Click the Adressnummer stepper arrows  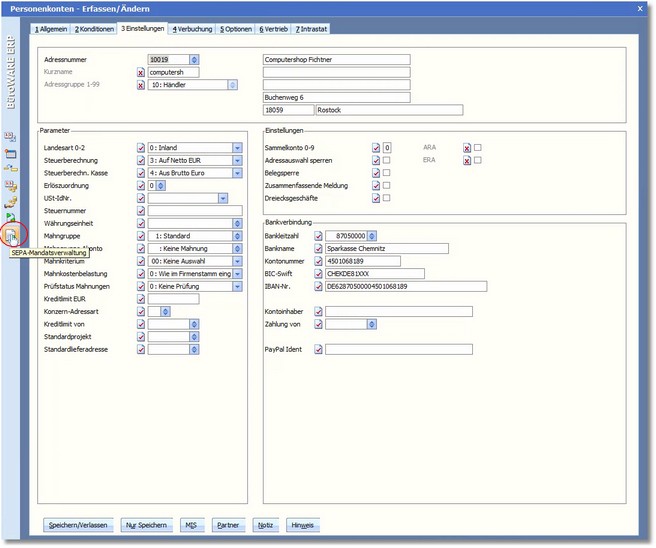(194, 60)
